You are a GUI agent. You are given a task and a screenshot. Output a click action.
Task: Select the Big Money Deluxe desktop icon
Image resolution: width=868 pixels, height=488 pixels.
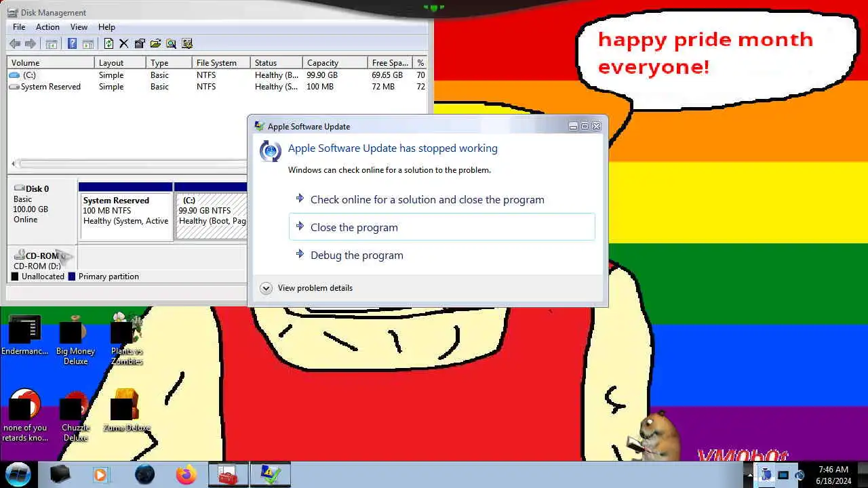[x=73, y=331]
